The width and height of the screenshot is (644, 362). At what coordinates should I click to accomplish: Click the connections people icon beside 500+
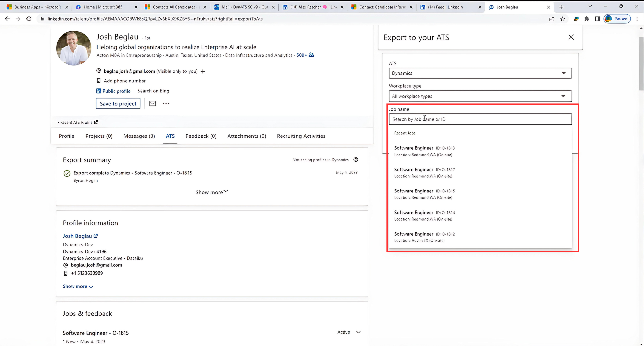(311, 55)
